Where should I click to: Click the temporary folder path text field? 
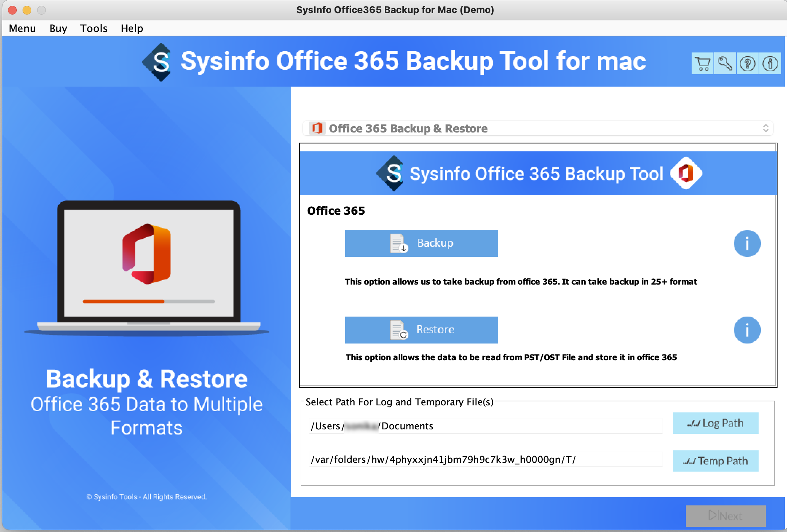[x=485, y=460]
